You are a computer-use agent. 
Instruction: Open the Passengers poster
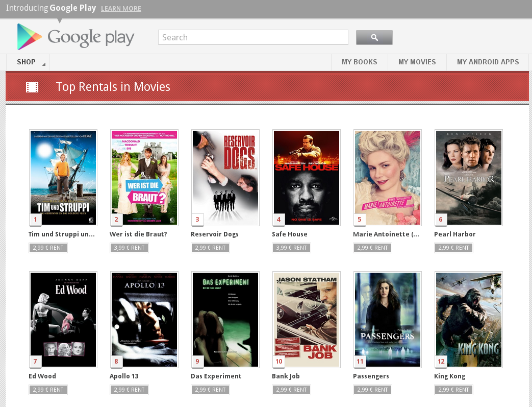tap(388, 319)
